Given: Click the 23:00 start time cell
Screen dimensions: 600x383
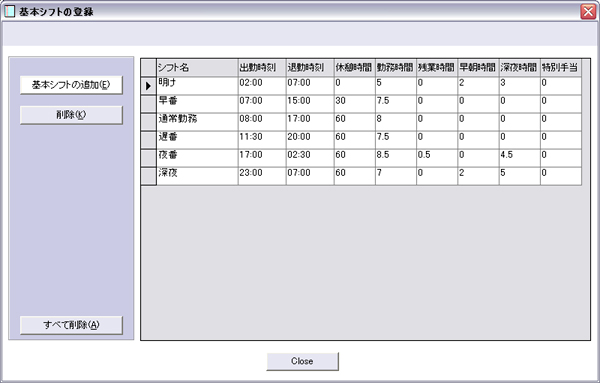Looking at the screenshot, I should tap(262, 176).
